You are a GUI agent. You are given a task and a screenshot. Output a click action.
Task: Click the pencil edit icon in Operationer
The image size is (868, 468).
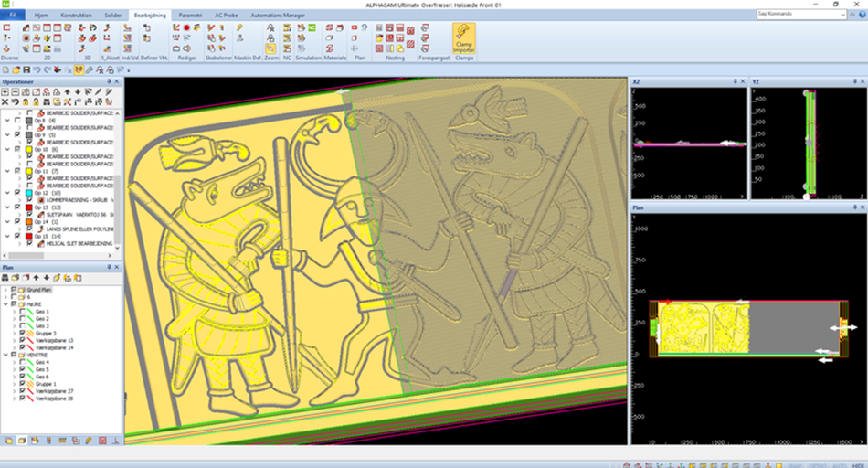[98, 92]
